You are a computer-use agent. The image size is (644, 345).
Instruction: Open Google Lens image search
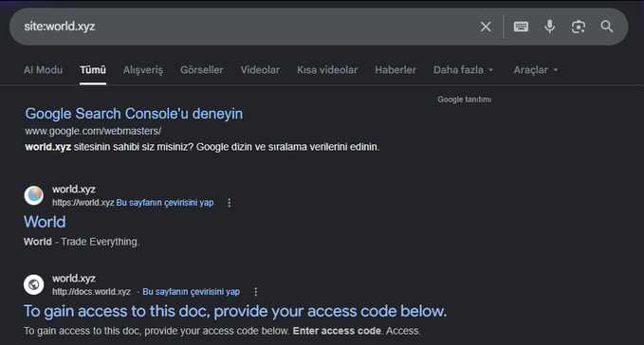[579, 27]
